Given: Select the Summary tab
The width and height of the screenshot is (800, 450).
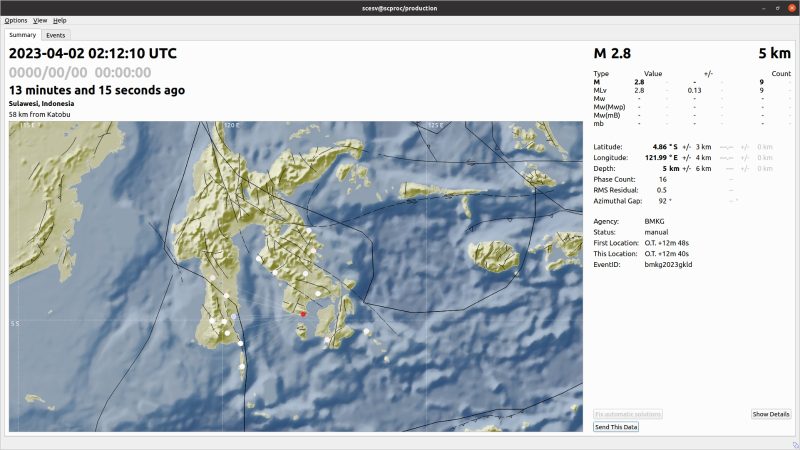Looking at the screenshot, I should 22,35.
